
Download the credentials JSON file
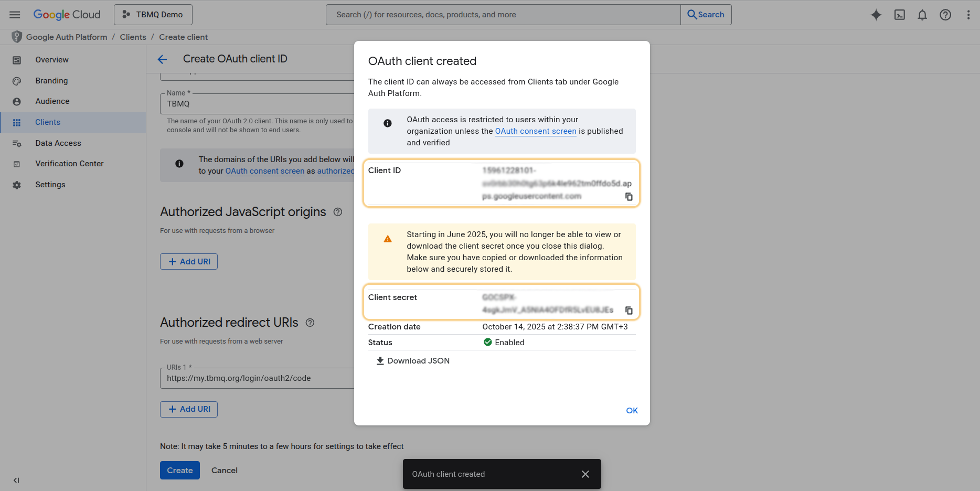click(x=413, y=361)
